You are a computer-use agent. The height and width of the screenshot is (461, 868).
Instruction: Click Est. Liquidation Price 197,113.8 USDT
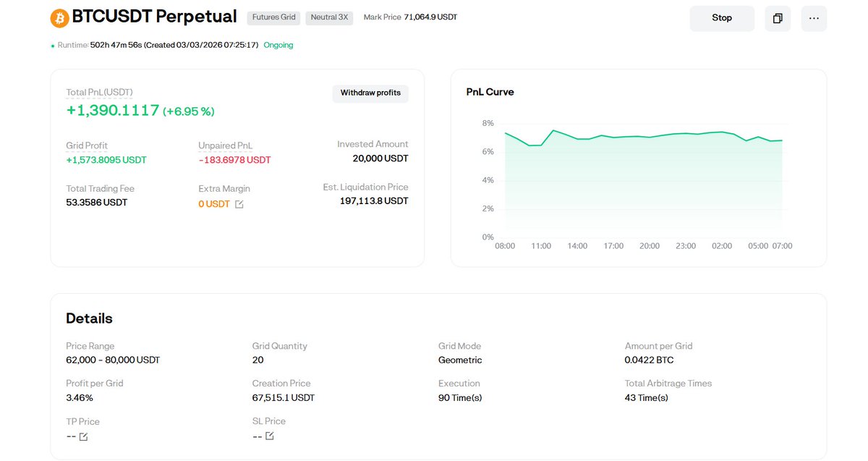374,201
